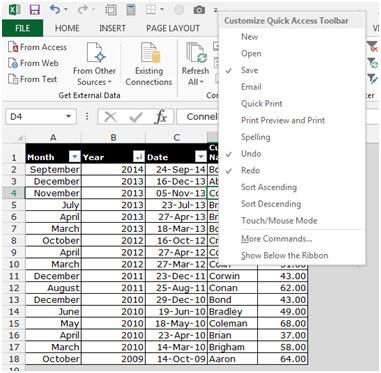
Task: Open Existing Connections
Action: (149, 64)
